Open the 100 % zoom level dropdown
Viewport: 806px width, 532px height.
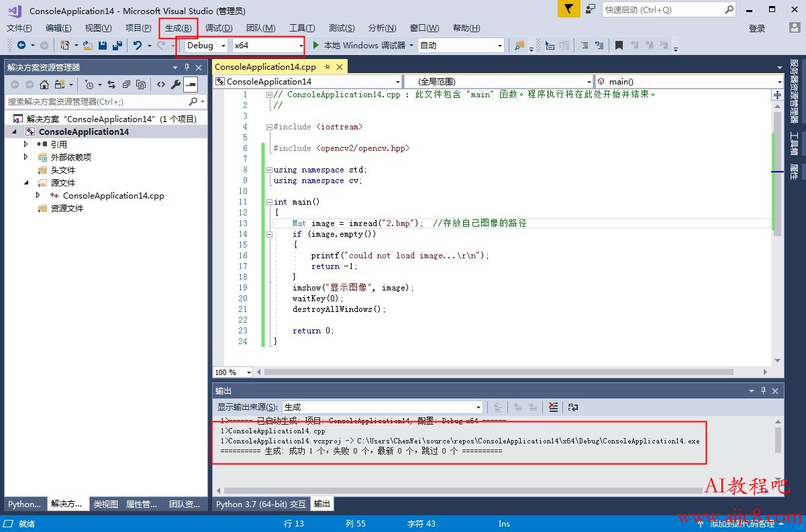point(233,372)
